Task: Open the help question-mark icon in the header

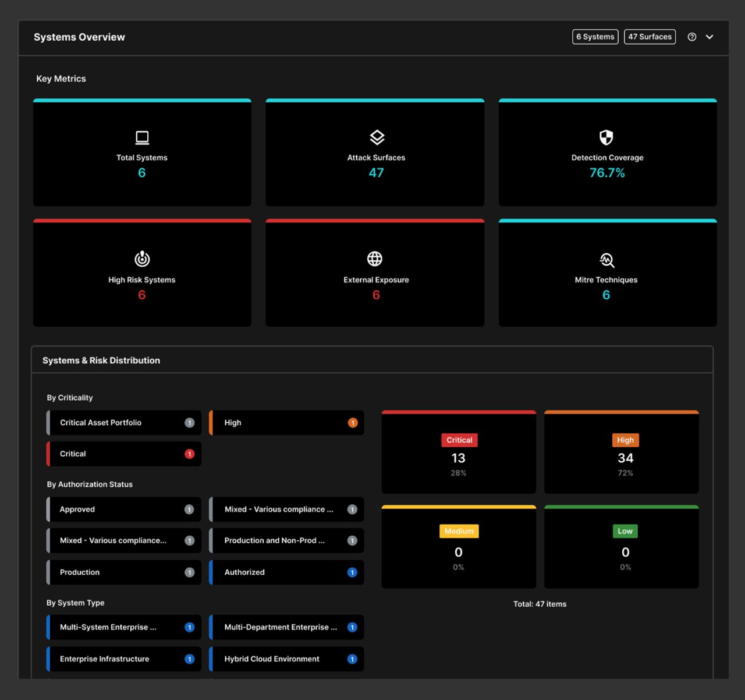Action: coord(691,37)
